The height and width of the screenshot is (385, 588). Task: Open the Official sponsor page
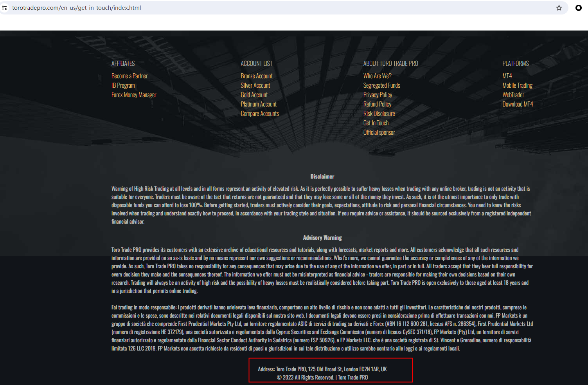coord(379,132)
